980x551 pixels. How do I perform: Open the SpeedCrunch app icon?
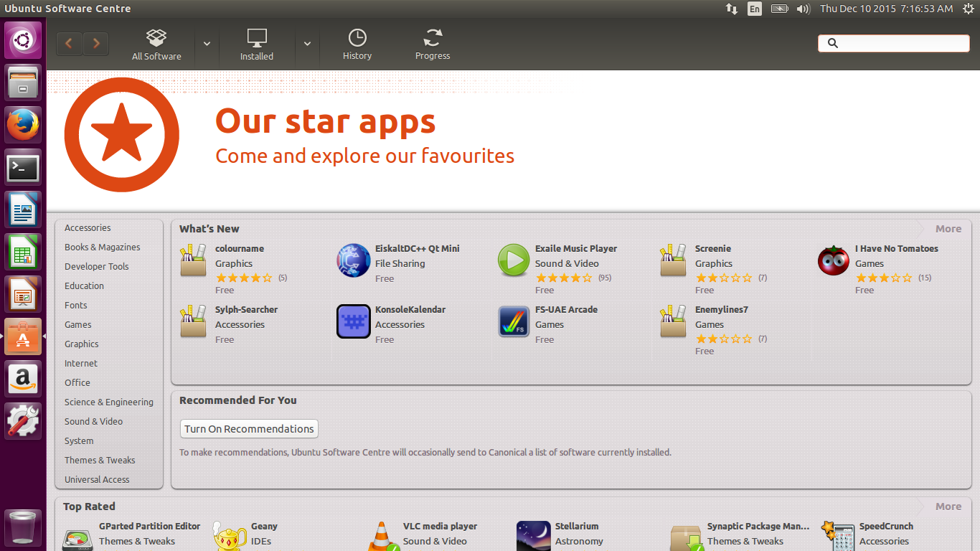tap(838, 537)
